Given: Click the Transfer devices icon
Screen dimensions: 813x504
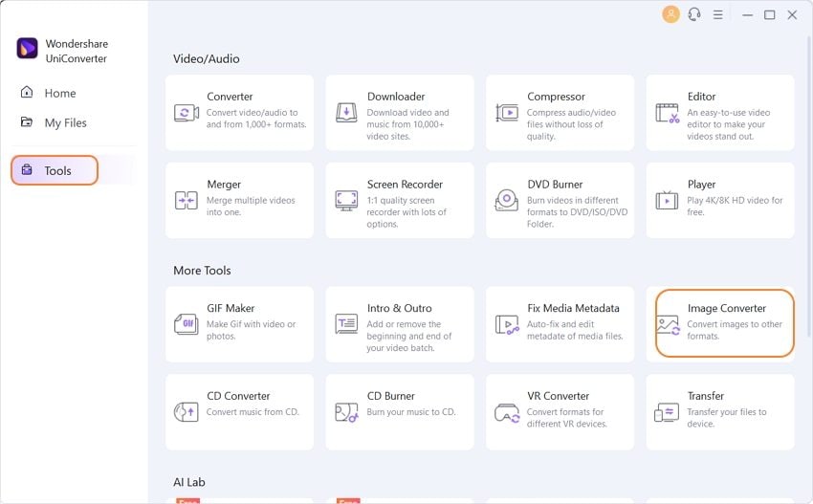Looking at the screenshot, I should point(667,413).
